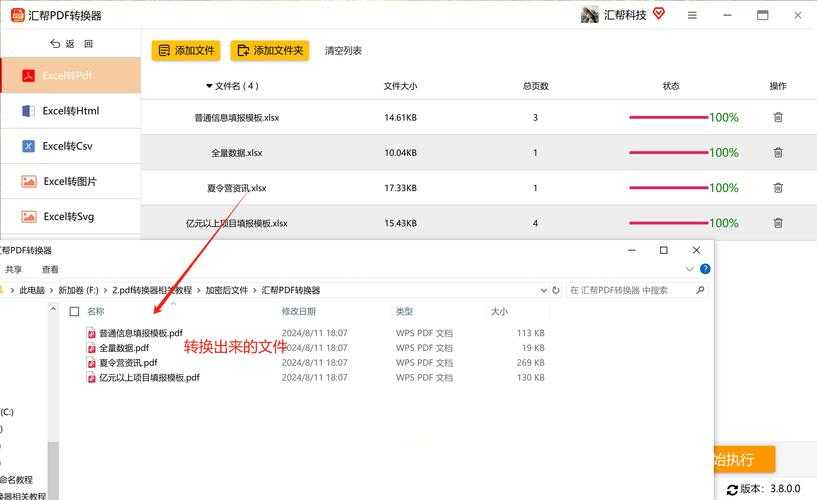The image size is (817, 500).
Task: Click the Excel转Html file icon
Action: coord(28,111)
